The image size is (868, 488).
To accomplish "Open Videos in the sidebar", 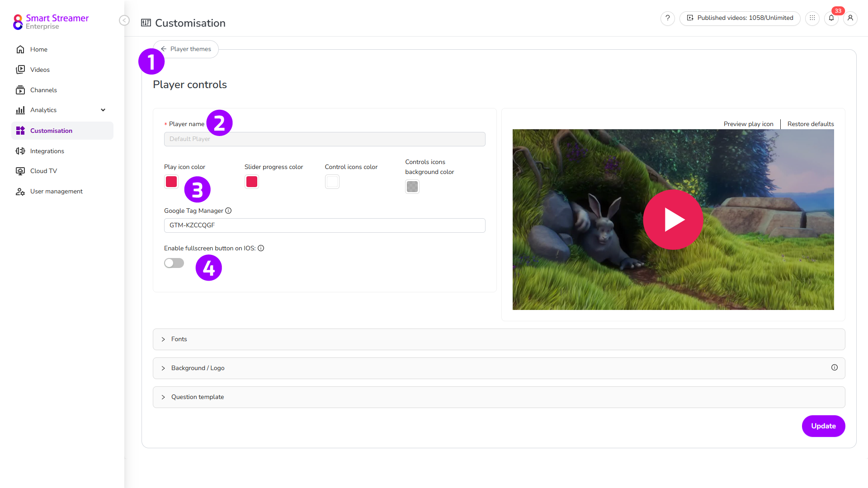I will 40,70.
